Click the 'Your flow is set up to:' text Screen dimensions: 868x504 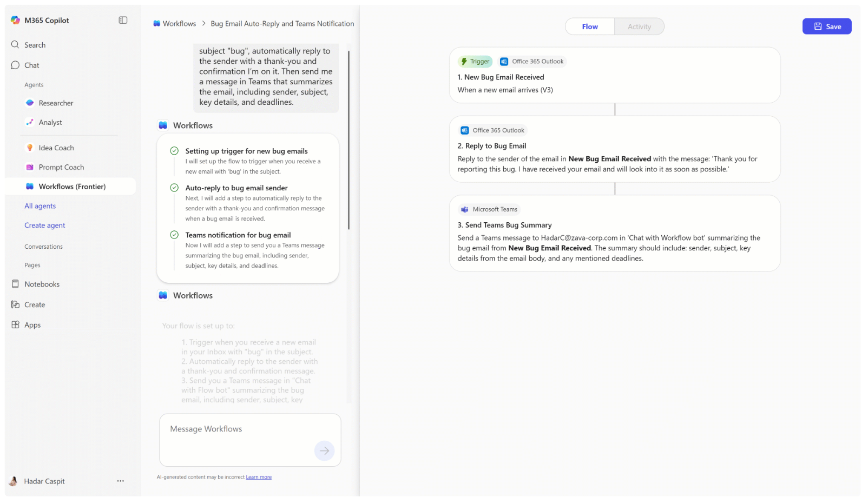pos(199,326)
